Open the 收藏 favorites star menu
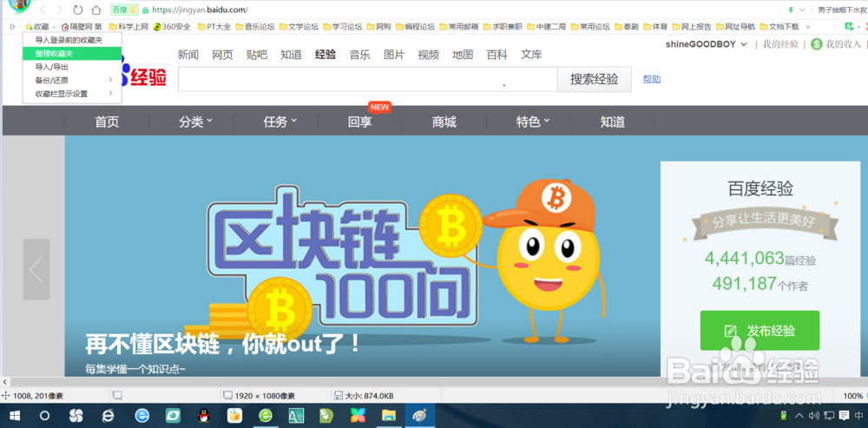This screenshot has width=868, height=428. tap(41, 27)
